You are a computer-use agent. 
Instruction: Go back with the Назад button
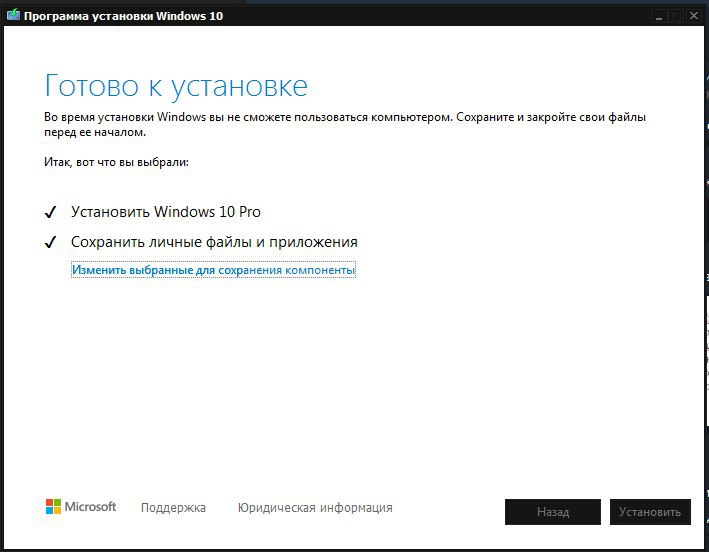553,512
